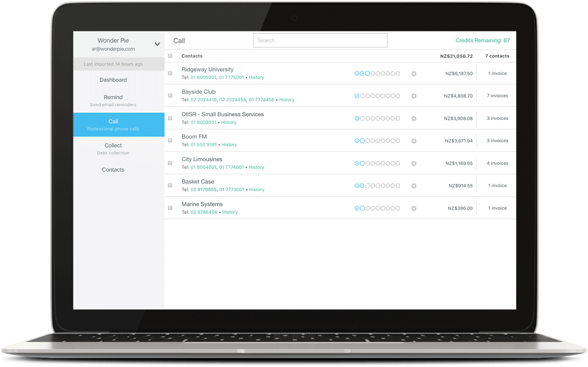The height and width of the screenshot is (367, 588).
Task: Click the Boom FM gear icon
Action: click(x=414, y=141)
